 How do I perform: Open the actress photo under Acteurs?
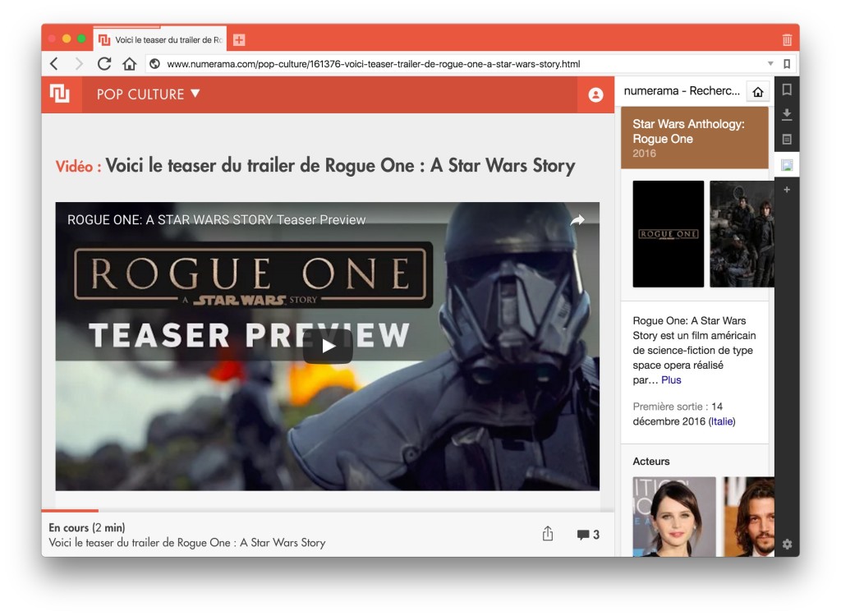[674, 516]
